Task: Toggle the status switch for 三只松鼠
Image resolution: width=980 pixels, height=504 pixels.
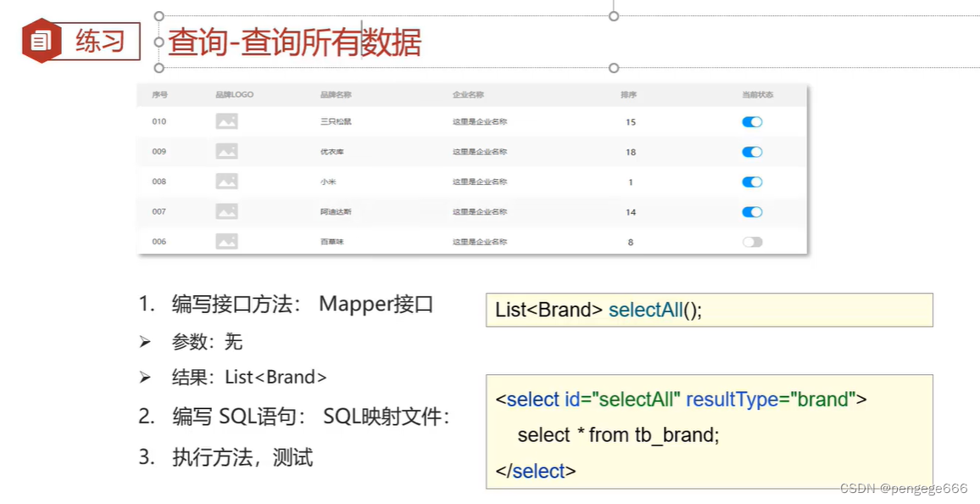Action: point(752,122)
